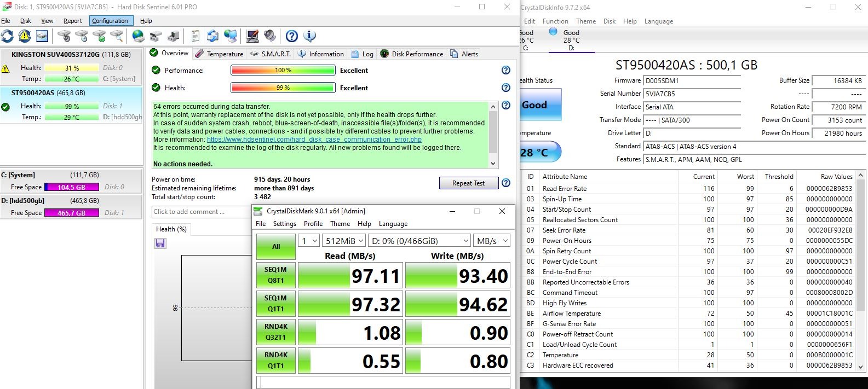Click the disk with stethoscope test icon
Screen dimensions: 868x389
(x=64, y=36)
